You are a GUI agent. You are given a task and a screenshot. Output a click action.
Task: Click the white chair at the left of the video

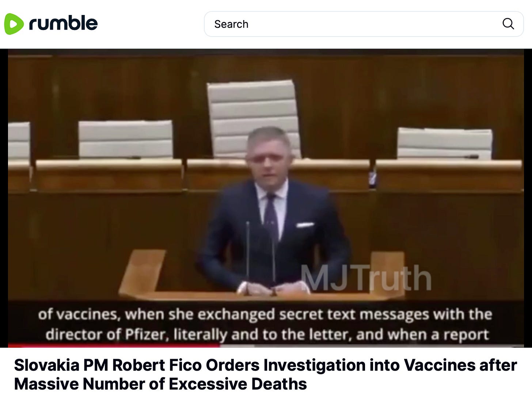(x=125, y=139)
